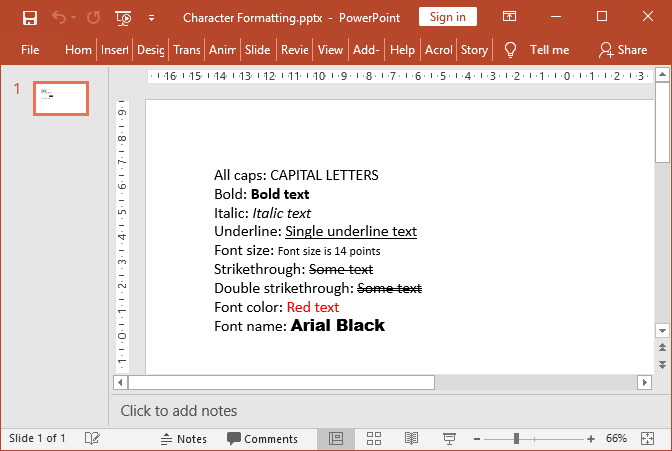Click the Sign in button
Screen dimensions: 672x451
(447, 17)
